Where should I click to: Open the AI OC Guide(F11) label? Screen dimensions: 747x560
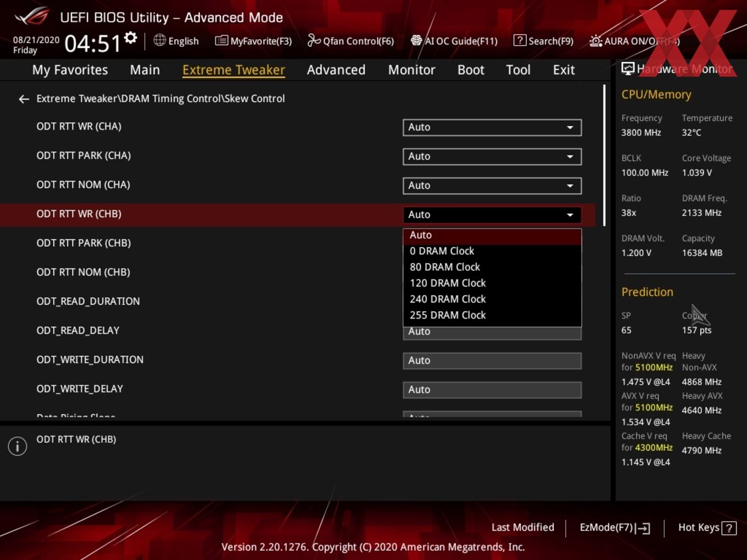pyautogui.click(x=461, y=41)
